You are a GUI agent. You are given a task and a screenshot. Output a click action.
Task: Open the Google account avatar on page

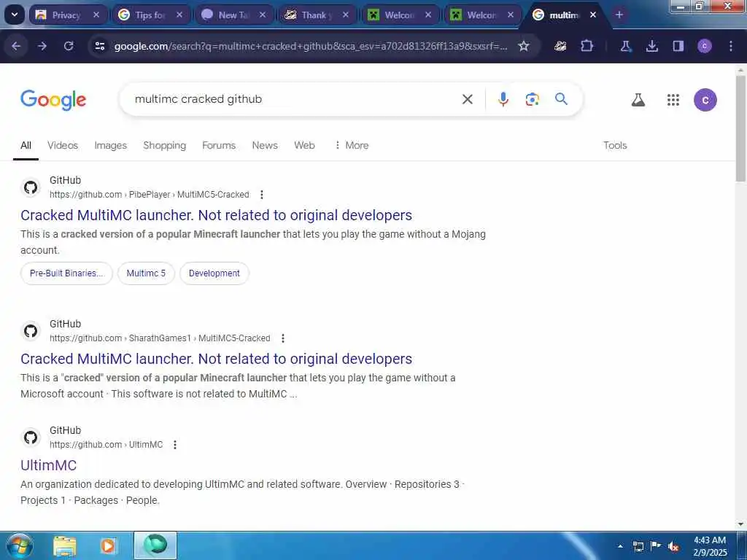pos(705,100)
